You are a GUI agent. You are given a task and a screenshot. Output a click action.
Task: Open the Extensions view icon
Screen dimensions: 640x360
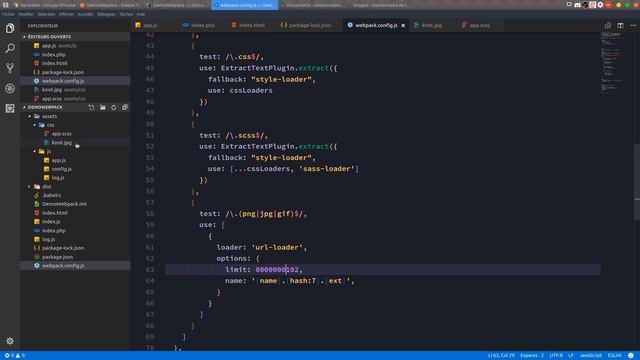point(10,108)
